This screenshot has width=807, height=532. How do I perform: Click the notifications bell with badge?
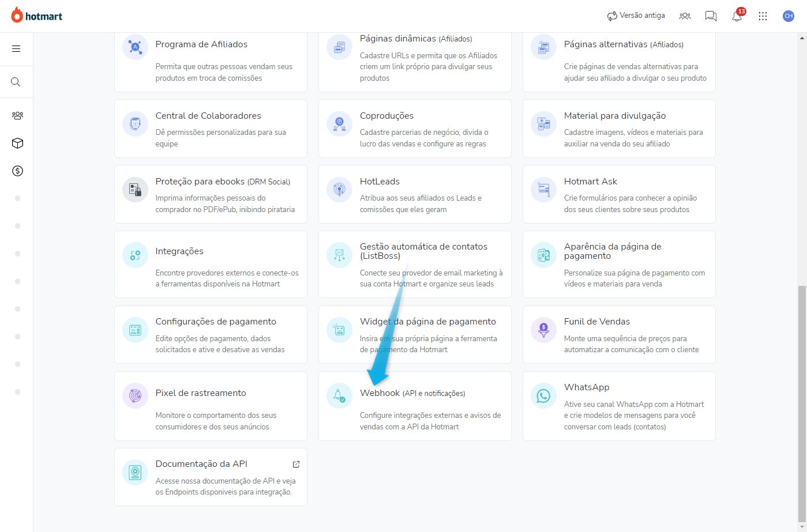pyautogui.click(x=737, y=16)
